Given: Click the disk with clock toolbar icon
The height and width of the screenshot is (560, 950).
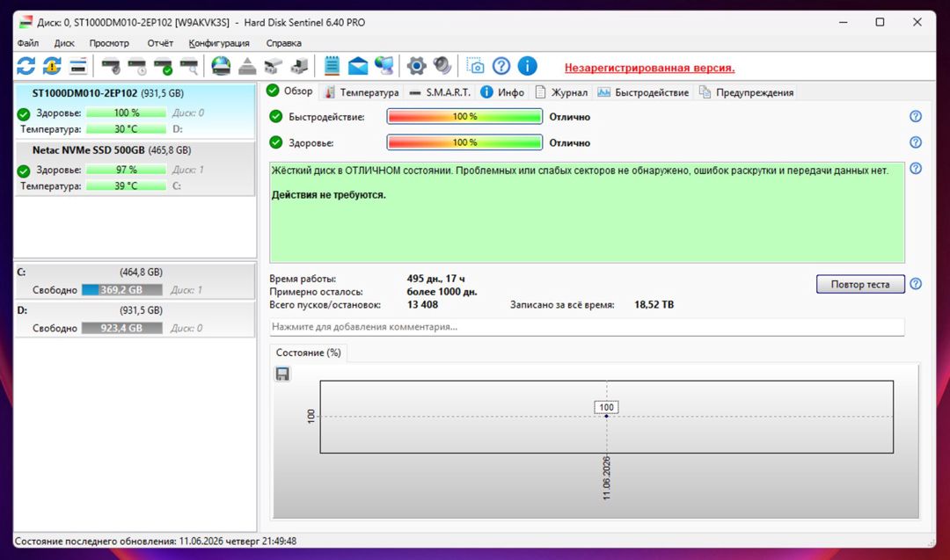Looking at the screenshot, I should point(137,66).
